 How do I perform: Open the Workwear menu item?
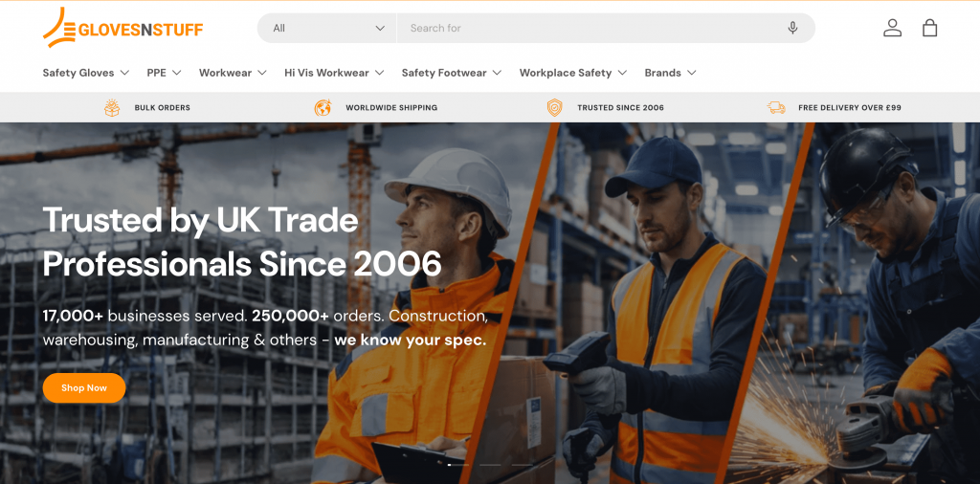[234, 73]
